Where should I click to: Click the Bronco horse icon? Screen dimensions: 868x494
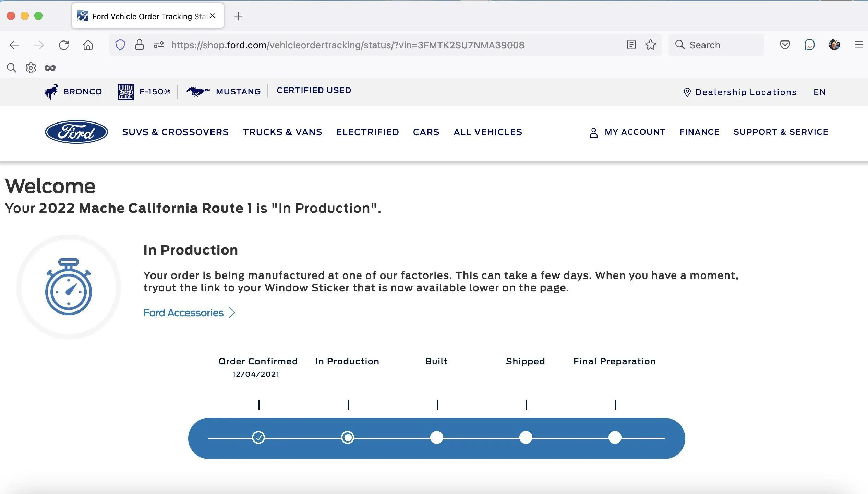[51, 92]
